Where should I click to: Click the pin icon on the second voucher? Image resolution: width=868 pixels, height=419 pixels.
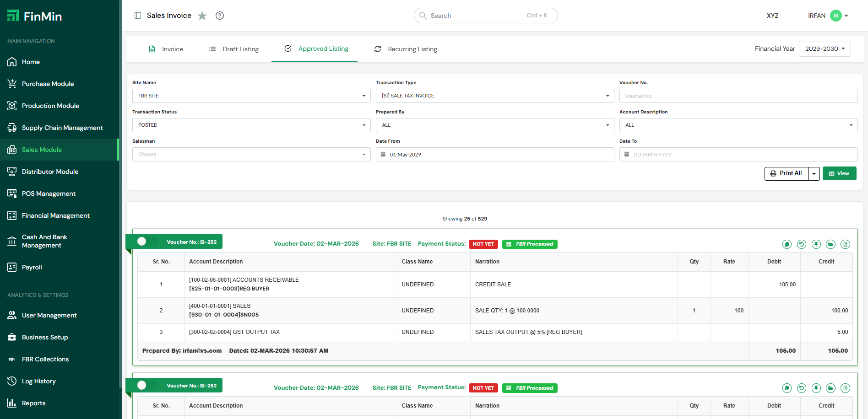click(816, 388)
